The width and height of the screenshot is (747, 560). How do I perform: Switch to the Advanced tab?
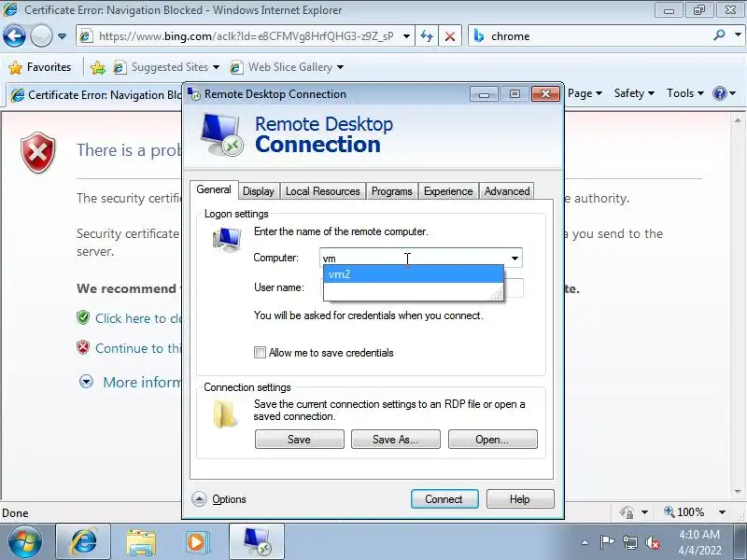click(507, 191)
